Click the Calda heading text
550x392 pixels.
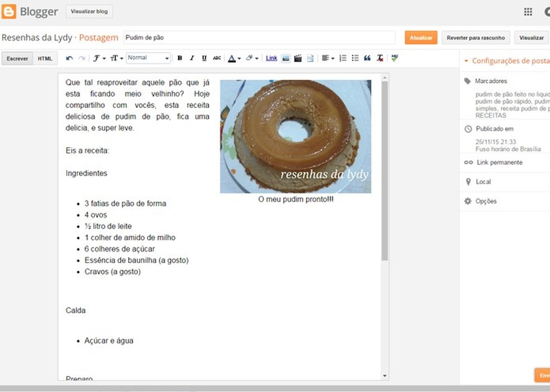point(75,310)
